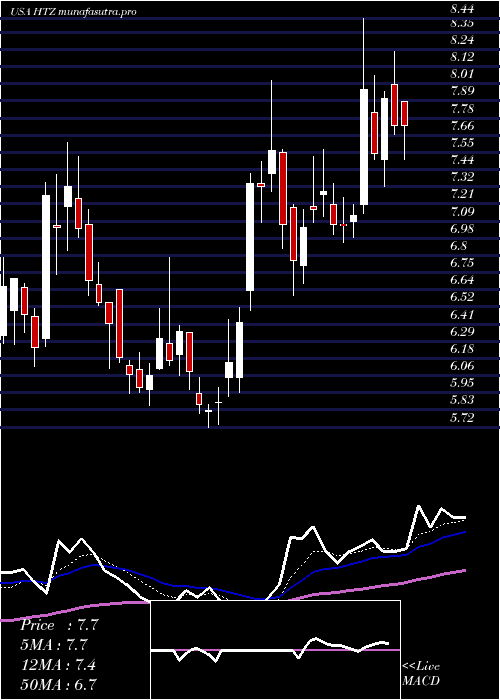Click the 6.29 price level label
500x700 pixels.
tap(463, 331)
